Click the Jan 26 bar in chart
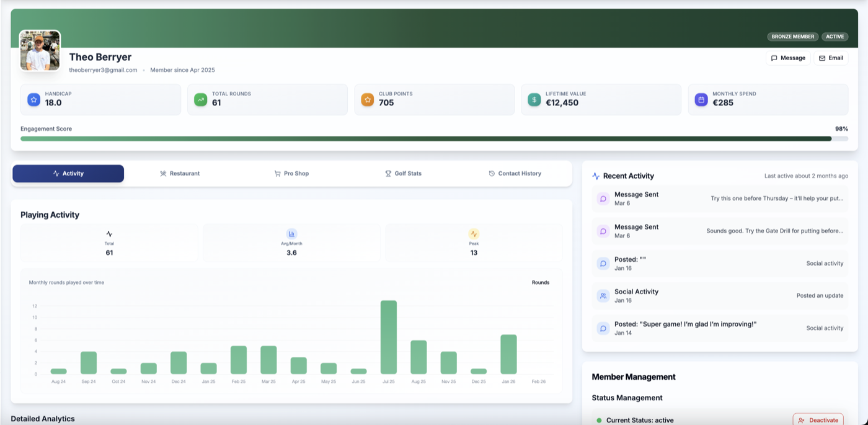Image resolution: width=868 pixels, height=425 pixels. [x=508, y=354]
